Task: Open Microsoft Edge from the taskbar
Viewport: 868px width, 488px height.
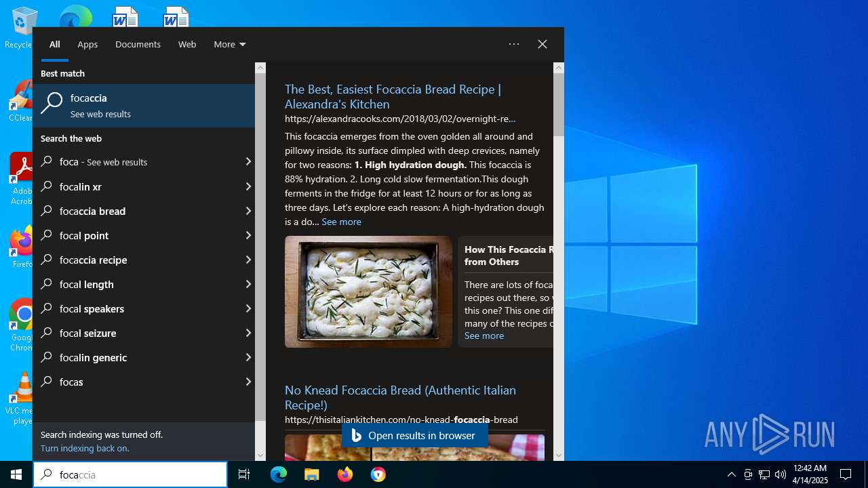Action: click(279, 474)
